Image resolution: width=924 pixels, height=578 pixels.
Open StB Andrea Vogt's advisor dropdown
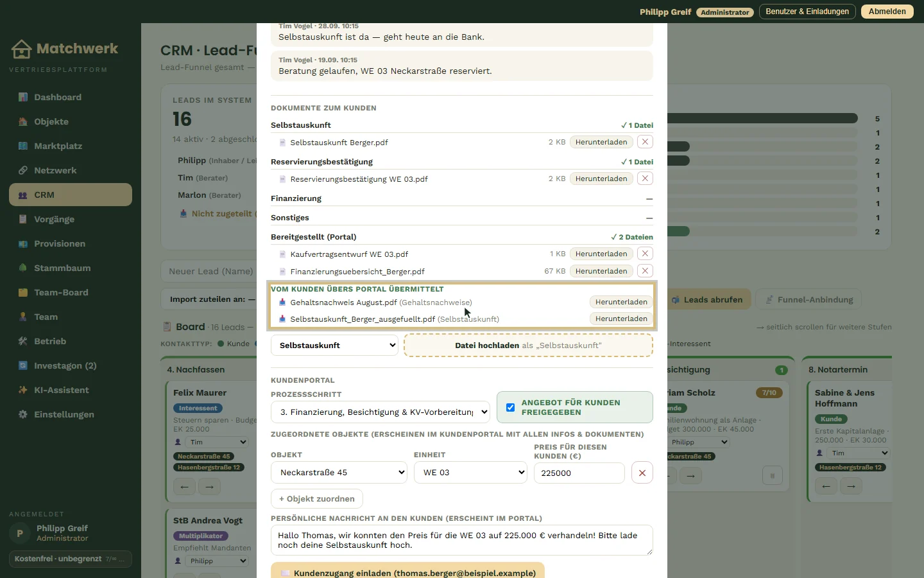pyautogui.click(x=217, y=561)
